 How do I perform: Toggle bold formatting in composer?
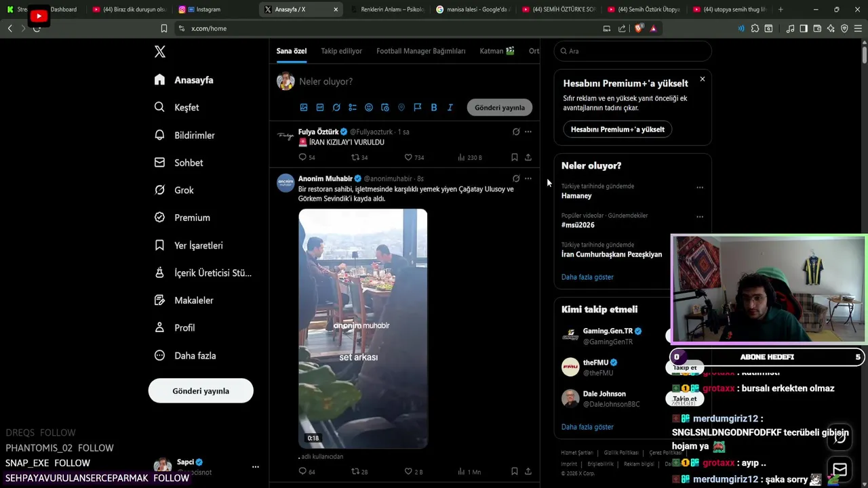click(x=434, y=107)
